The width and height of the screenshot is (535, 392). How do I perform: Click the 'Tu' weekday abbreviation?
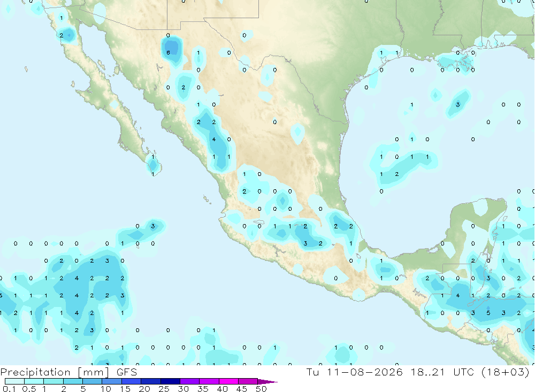tap(312, 372)
